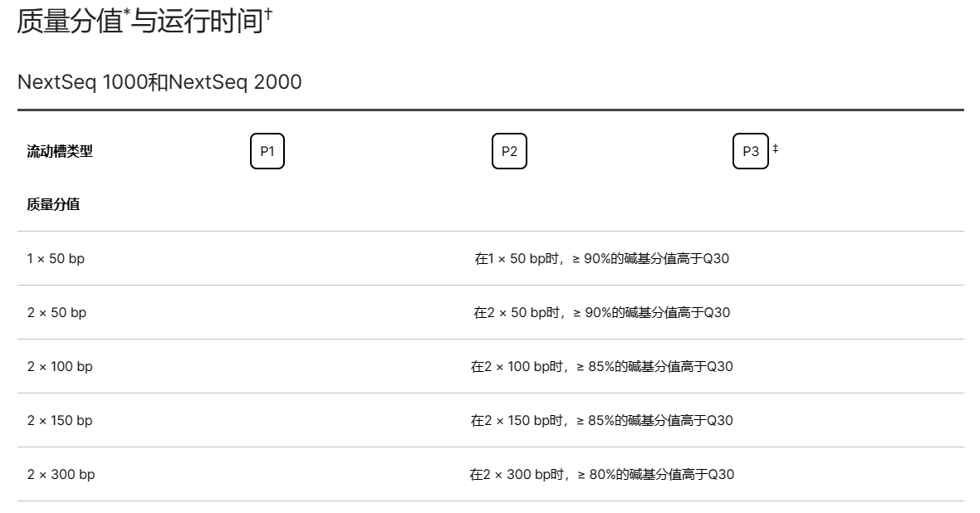The image size is (980, 513).
Task: Click the 2 × 300 bp ≥ 80% Q30 value
Action: click(602, 474)
